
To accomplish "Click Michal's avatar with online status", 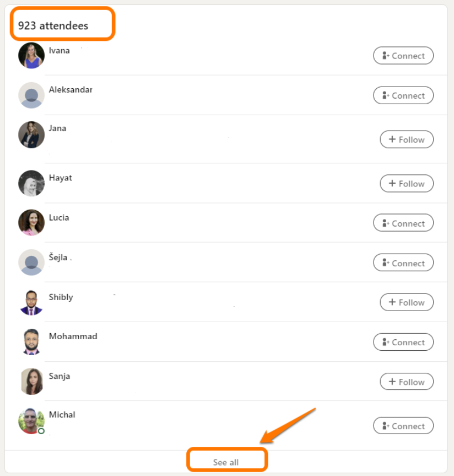I will [31, 421].
